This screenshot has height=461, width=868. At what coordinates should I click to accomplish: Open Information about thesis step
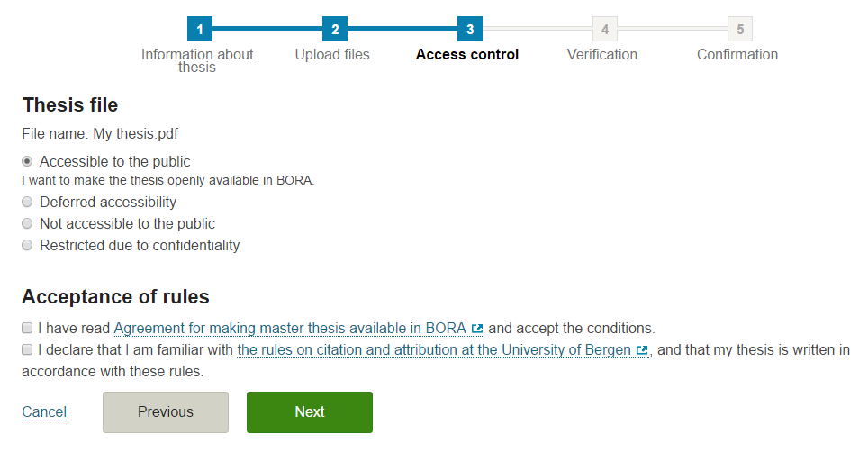[x=197, y=60]
